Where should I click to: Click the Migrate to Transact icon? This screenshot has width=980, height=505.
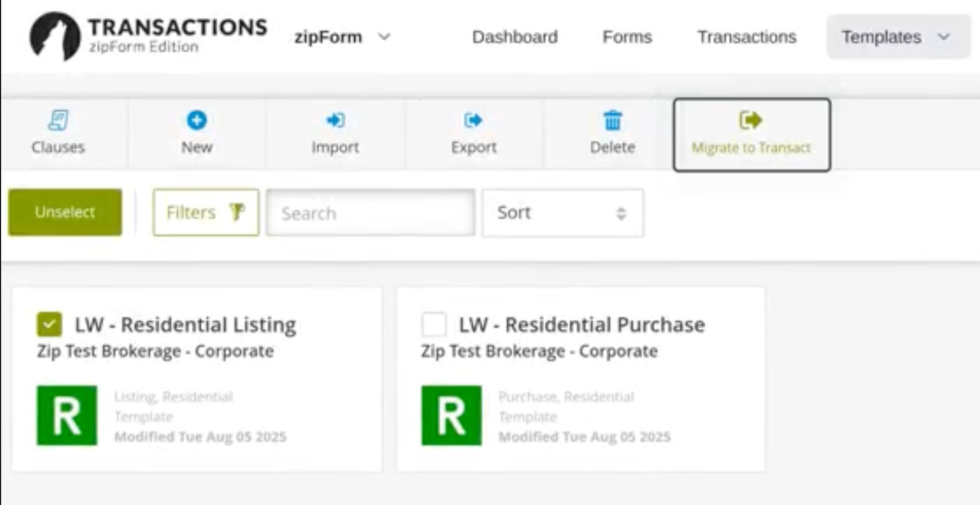[x=751, y=120]
